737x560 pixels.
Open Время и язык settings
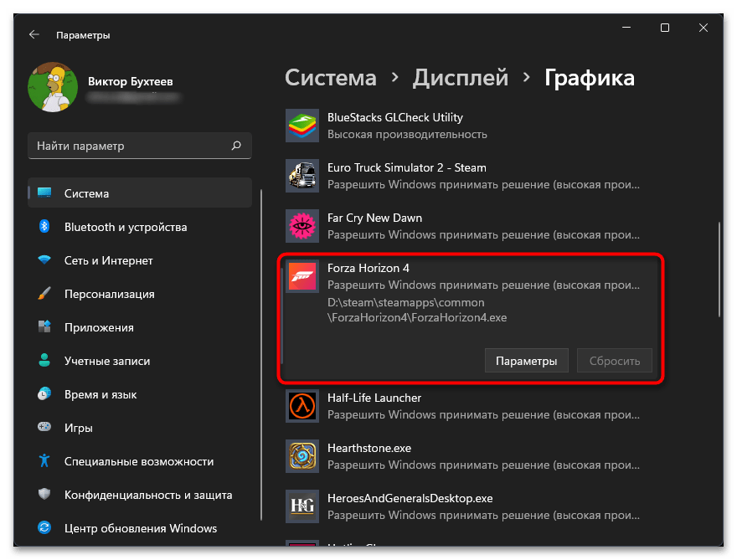click(x=140, y=394)
